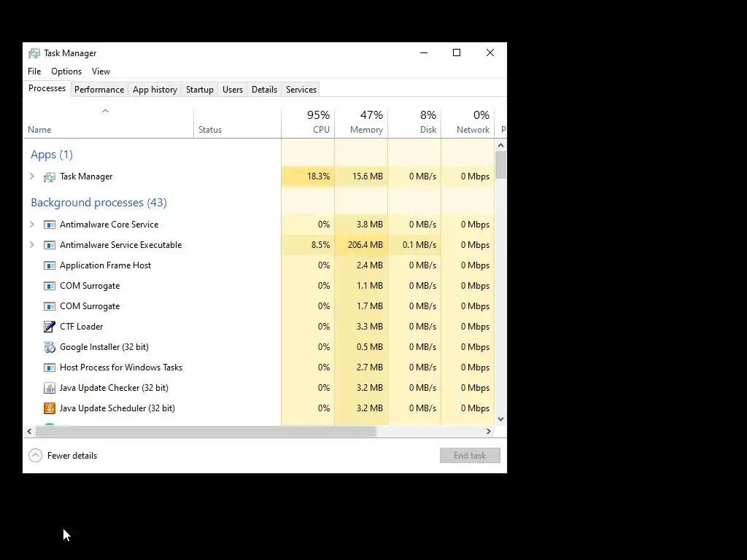Viewport: 747px width, 560px height.
Task: Click the 18.3% CPU value
Action: (318, 176)
